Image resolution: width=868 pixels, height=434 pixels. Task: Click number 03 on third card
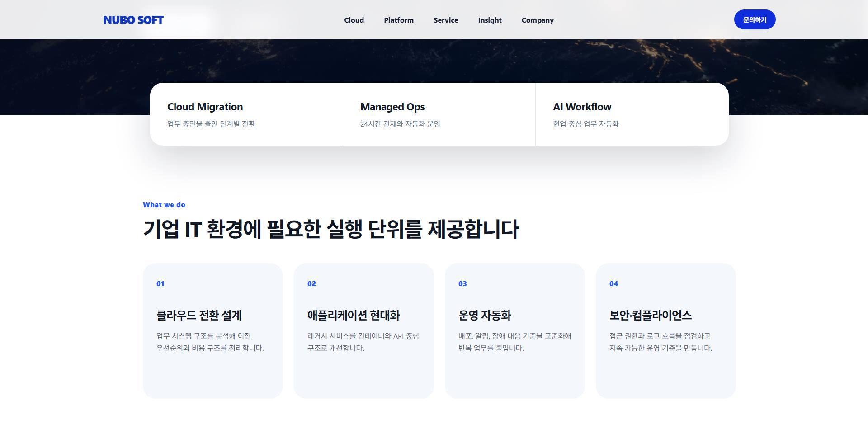[x=462, y=283]
